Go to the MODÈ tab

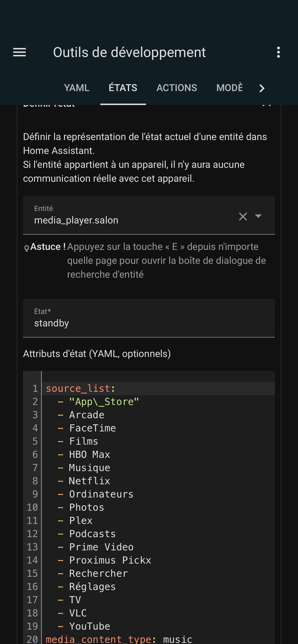tap(229, 88)
